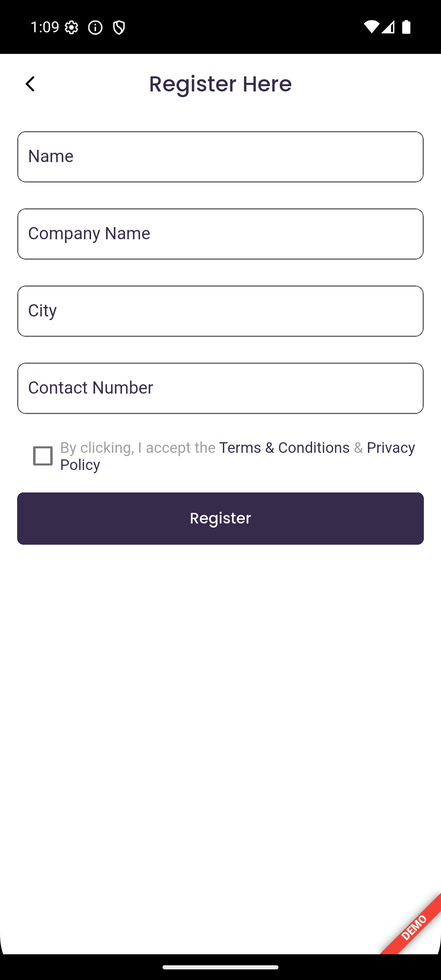Image resolution: width=441 pixels, height=980 pixels.
Task: Tap the 'By clicking, I accept the' text
Action: [x=138, y=448]
